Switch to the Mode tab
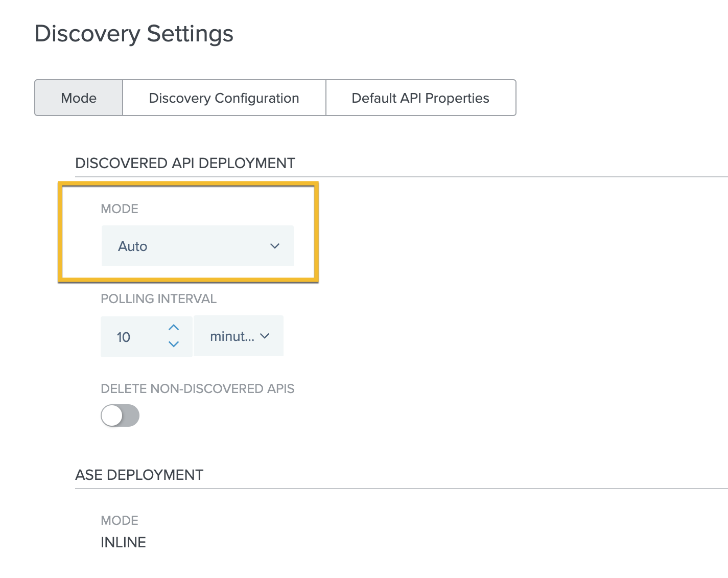This screenshot has width=728, height=578. (79, 98)
